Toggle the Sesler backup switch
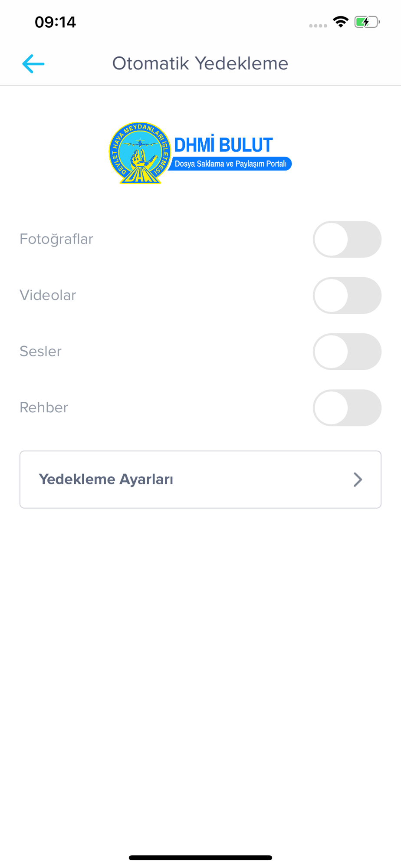 347,352
